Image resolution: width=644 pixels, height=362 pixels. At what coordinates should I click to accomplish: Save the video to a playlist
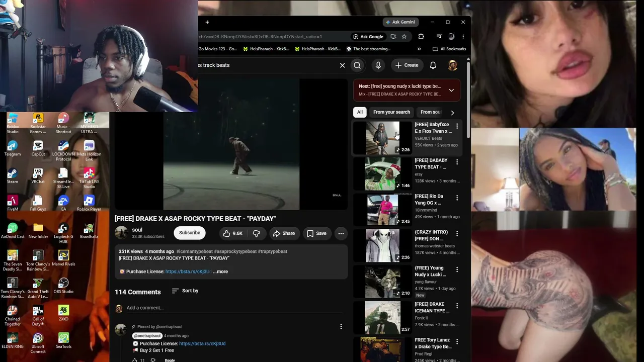316,233
